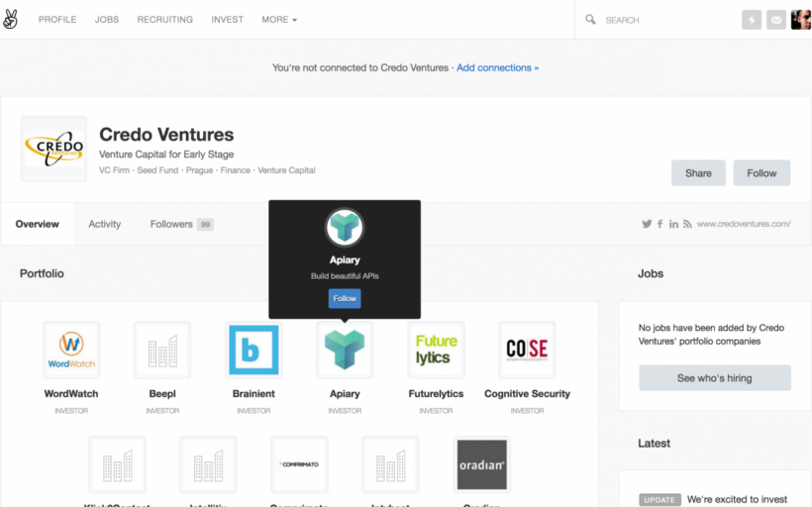Viewport: 812px width, 507px height.
Task: Open Credo Ventures' Facebook icon link
Action: [x=660, y=224]
